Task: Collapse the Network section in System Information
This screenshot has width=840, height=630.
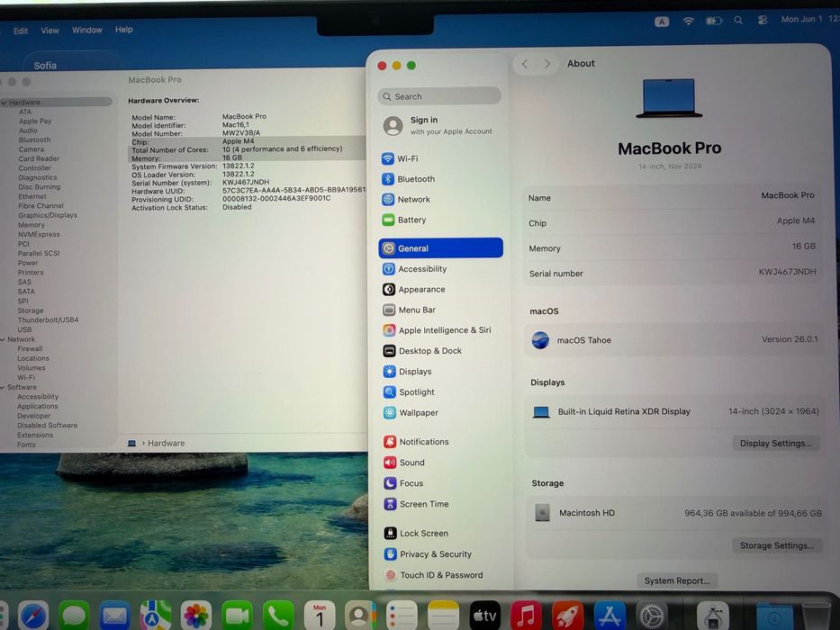Action: point(4,339)
